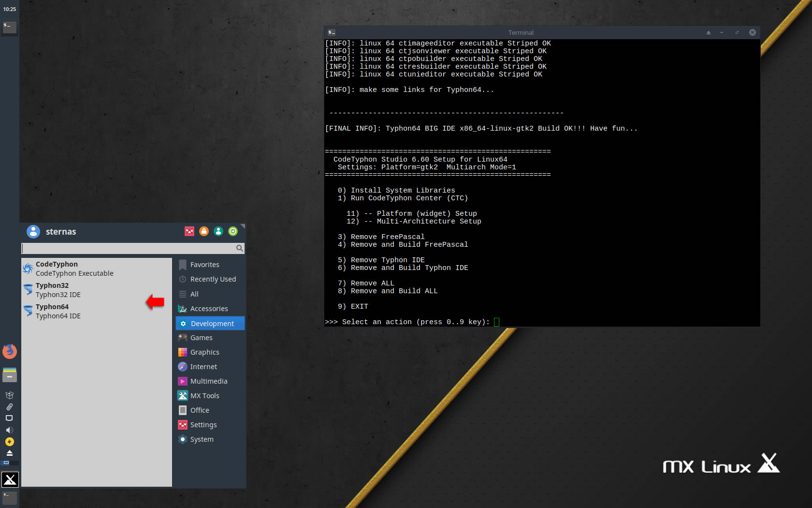Select the Accessories category
Screen dimensions: 812x508
tap(209, 309)
